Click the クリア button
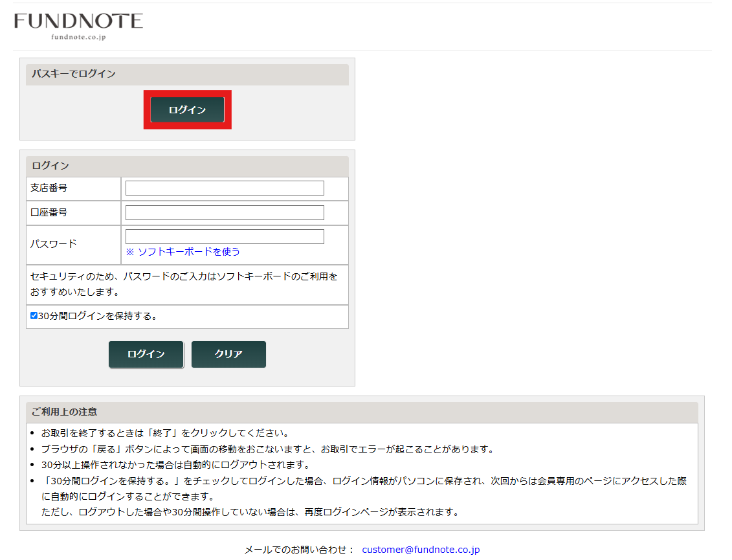Screen dimensions: 732x560 click(x=228, y=355)
